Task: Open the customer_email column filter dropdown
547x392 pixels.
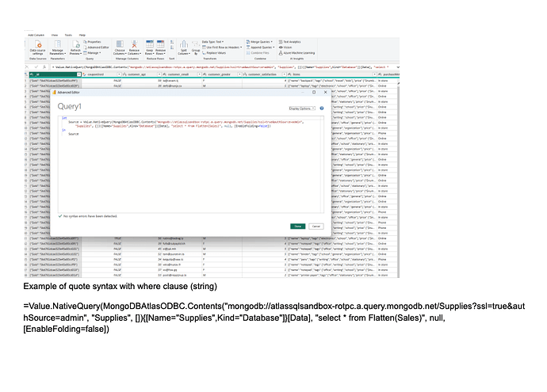Action: coord(200,74)
